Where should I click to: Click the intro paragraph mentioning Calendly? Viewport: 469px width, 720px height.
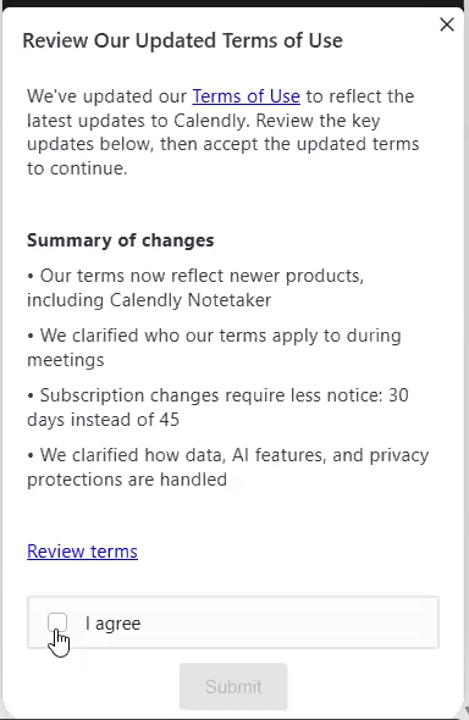[x=223, y=132]
